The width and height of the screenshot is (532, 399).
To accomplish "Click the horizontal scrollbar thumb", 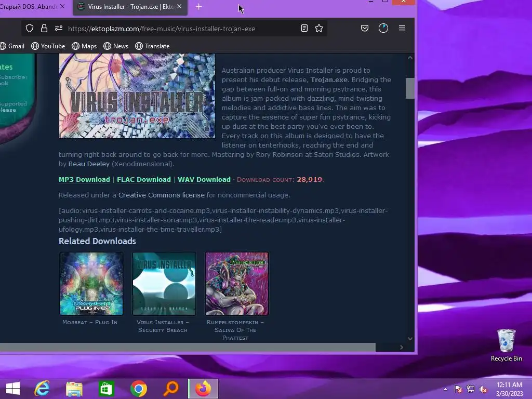I will [188, 347].
